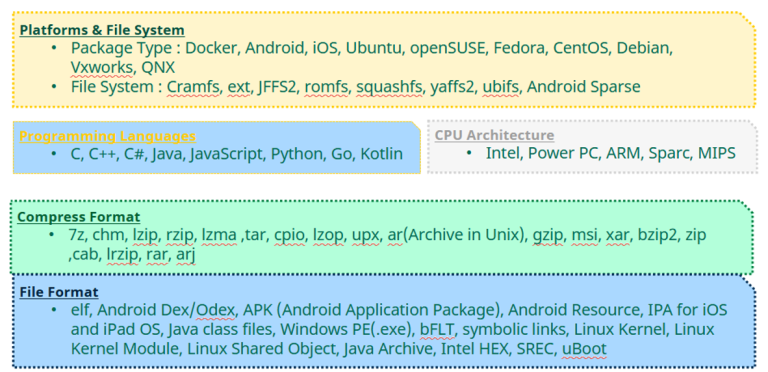Click the underlined word Cramfs
768x372 pixels.
click(x=193, y=87)
